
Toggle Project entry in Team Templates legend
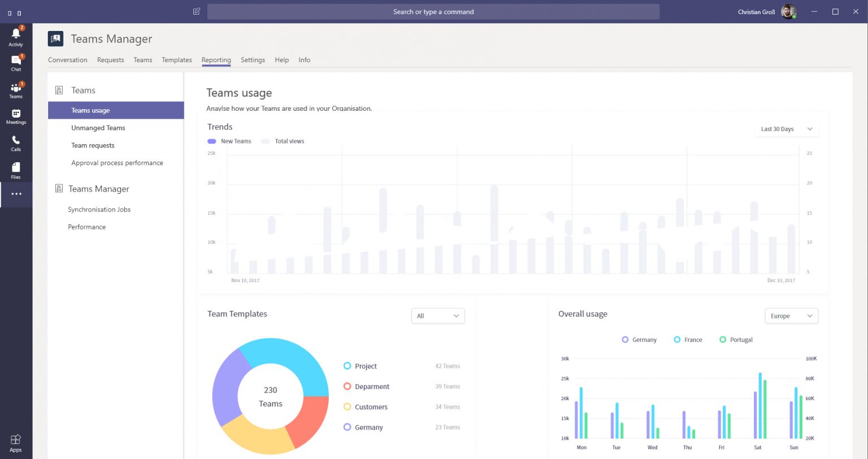[x=361, y=366]
